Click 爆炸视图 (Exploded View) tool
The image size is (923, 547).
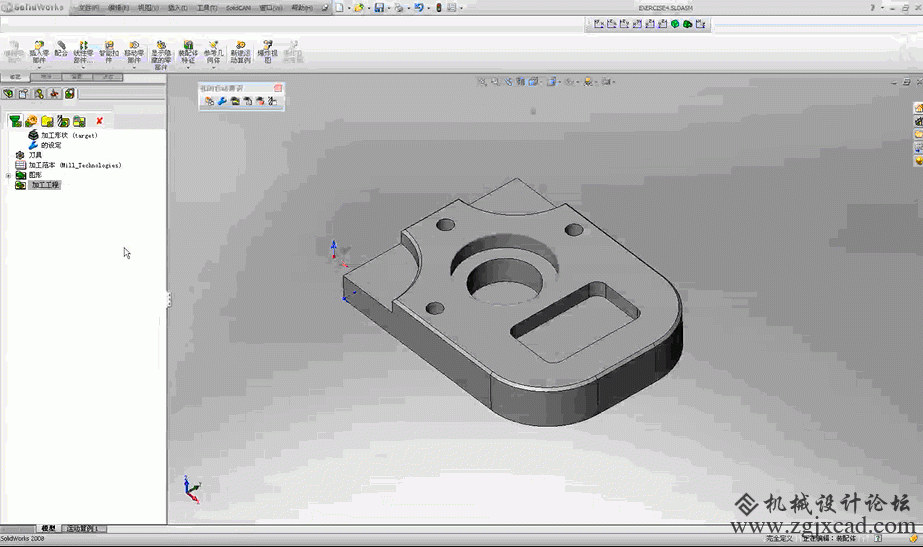267,52
